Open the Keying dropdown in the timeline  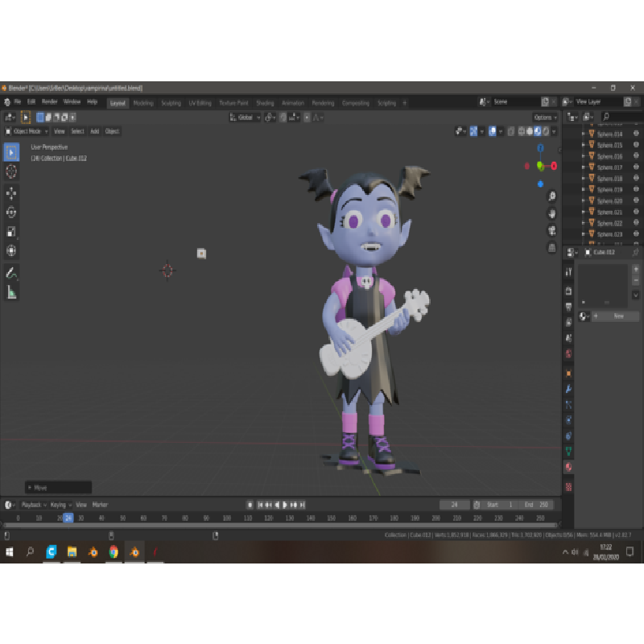[x=61, y=505]
